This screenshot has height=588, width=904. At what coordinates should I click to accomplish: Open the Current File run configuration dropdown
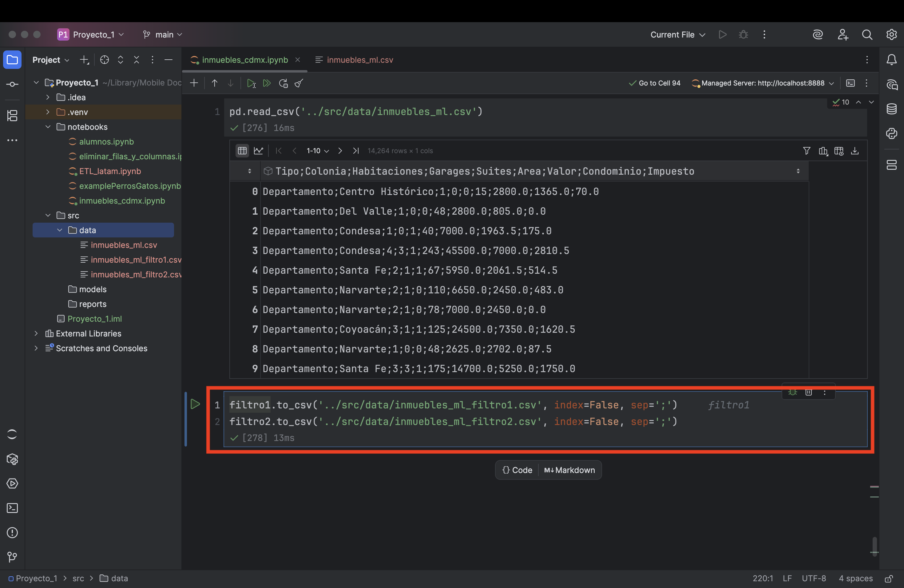(x=678, y=34)
